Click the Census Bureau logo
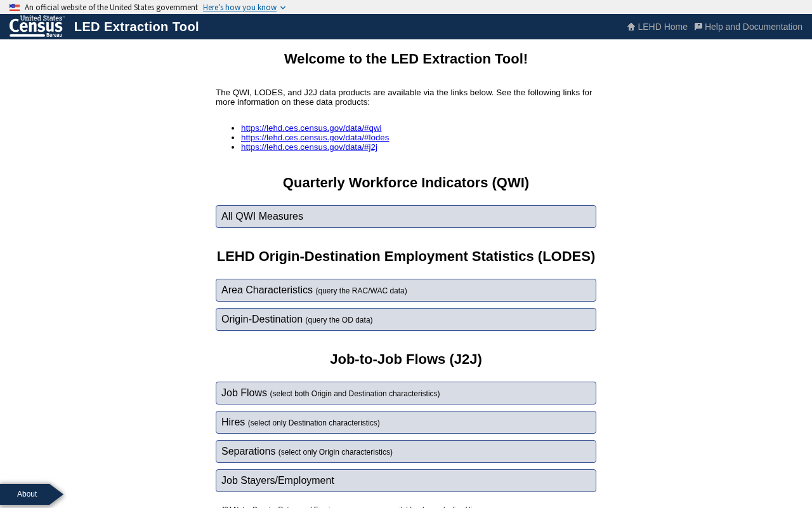Viewport: 812px width, 508px height. tap(37, 27)
